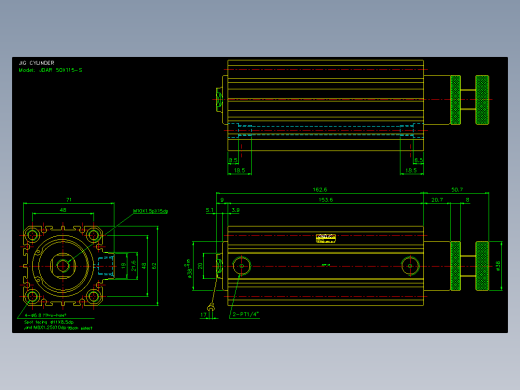Select the 'Model: JDAR 50X115-S' label
Image resolution: width=520 pixels, height=390 pixels.
pos(50,70)
